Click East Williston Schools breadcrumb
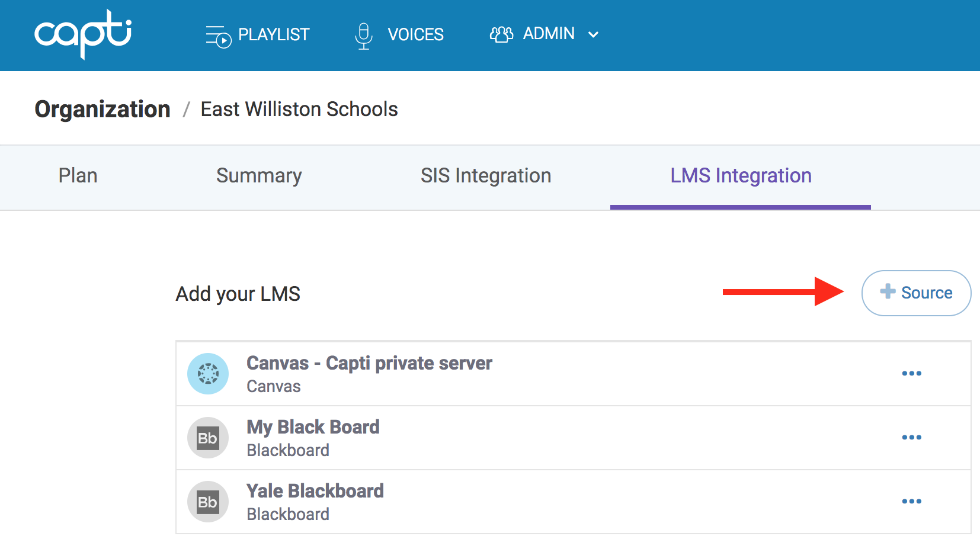980x552 pixels. pos(299,109)
